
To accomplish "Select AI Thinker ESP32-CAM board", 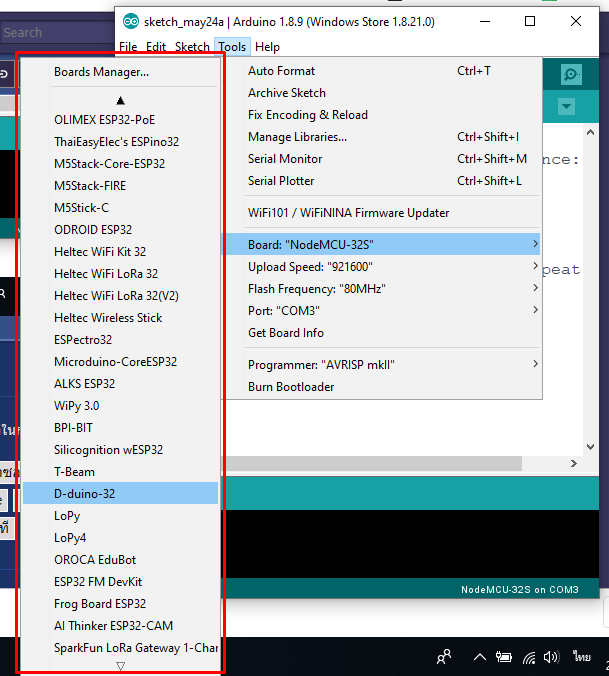I will click(121, 625).
